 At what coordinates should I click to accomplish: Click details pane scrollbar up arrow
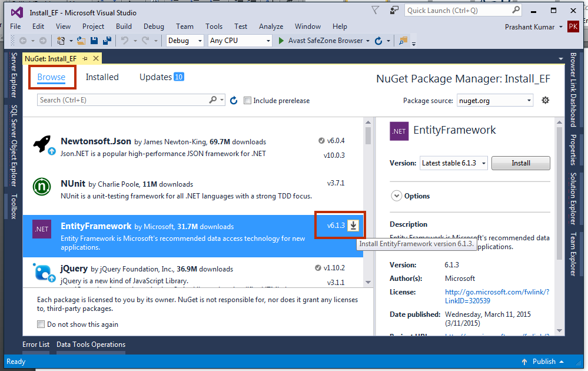(559, 122)
